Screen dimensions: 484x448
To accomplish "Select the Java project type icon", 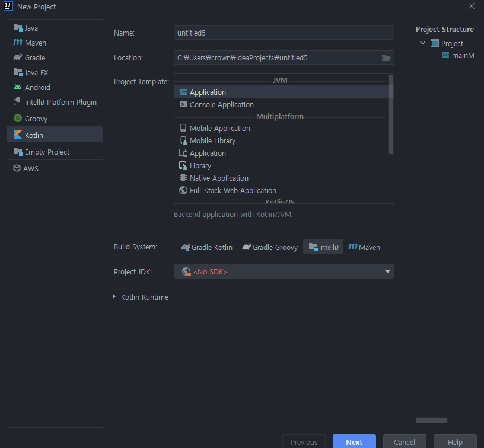I will click(x=18, y=28).
